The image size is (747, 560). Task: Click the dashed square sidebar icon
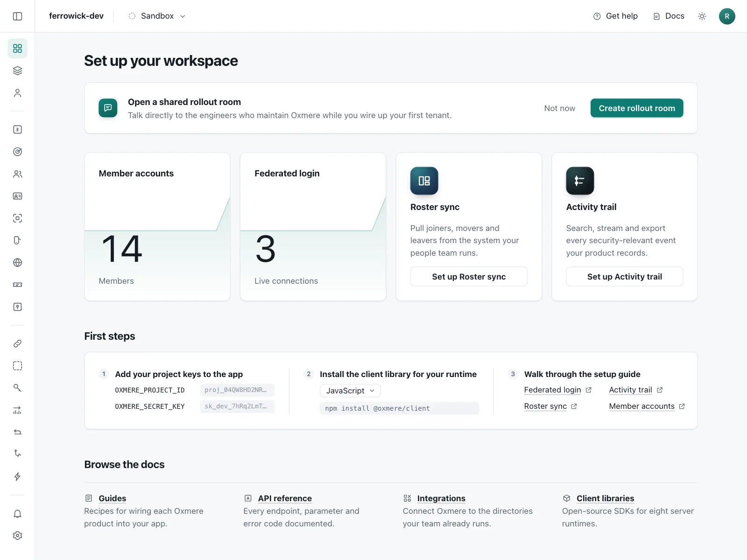click(17, 366)
